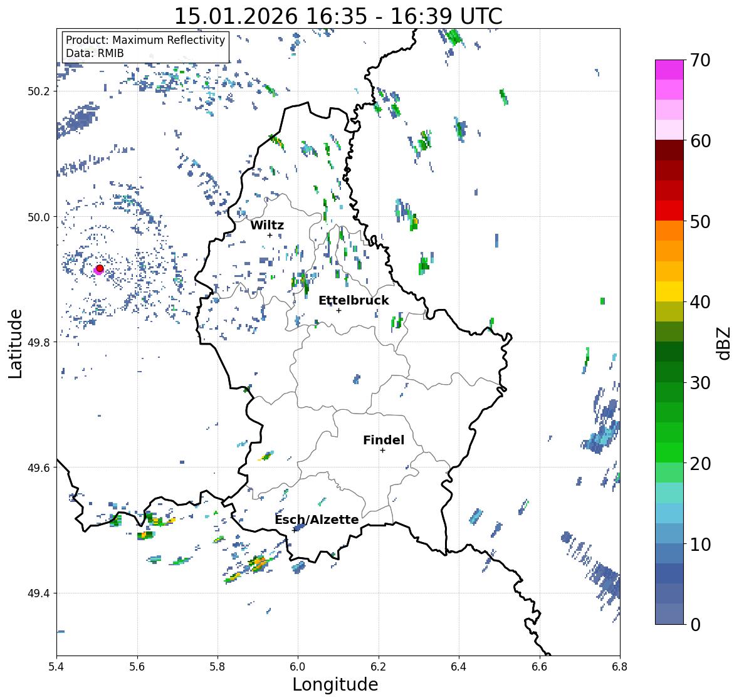The image size is (739, 700).
Task: Click the Ettelbruck plus marker
Action: click(x=338, y=310)
